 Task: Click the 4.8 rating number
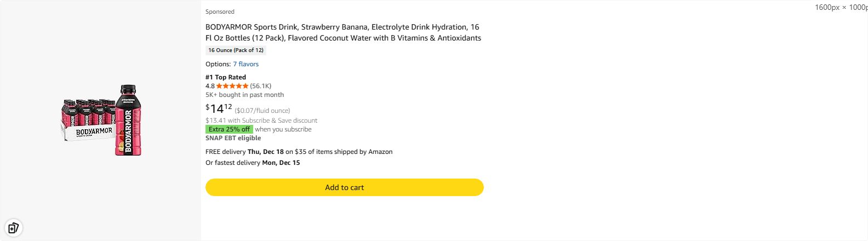coord(210,86)
